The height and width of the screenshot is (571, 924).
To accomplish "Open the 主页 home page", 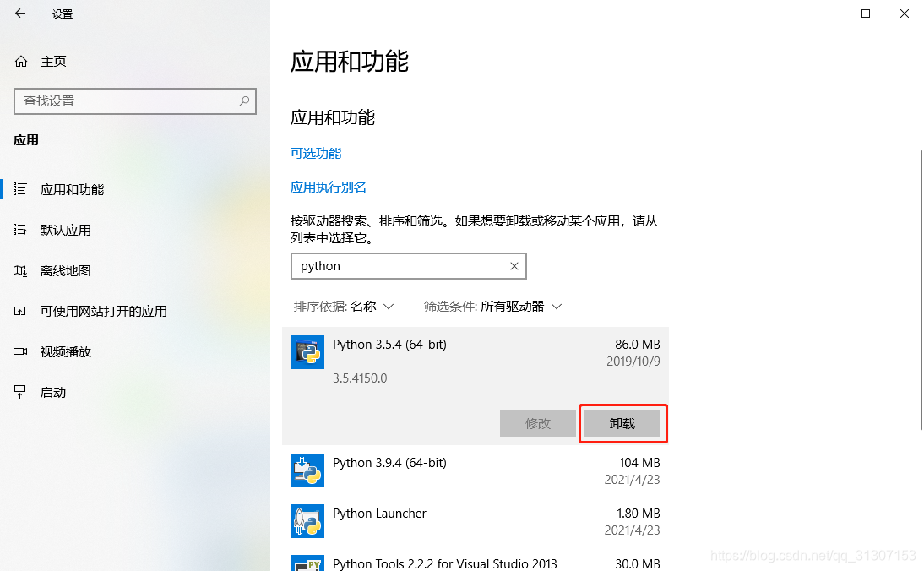I will 53,62.
